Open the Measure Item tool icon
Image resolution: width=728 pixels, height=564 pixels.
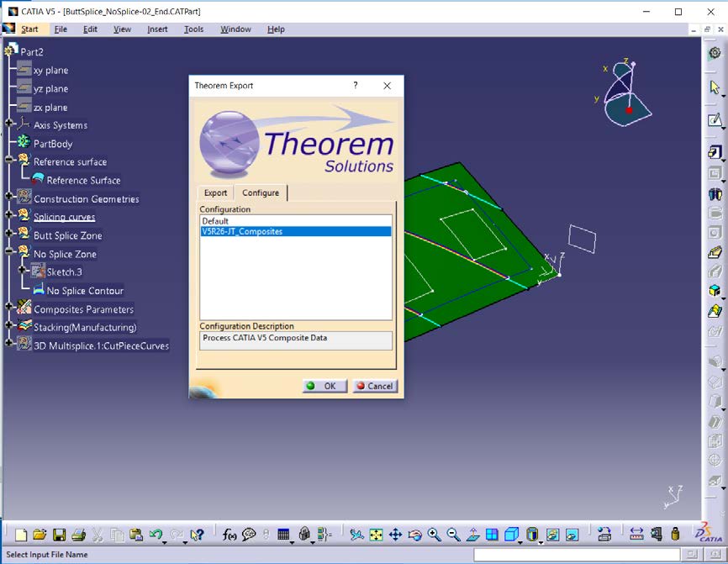coord(656,535)
